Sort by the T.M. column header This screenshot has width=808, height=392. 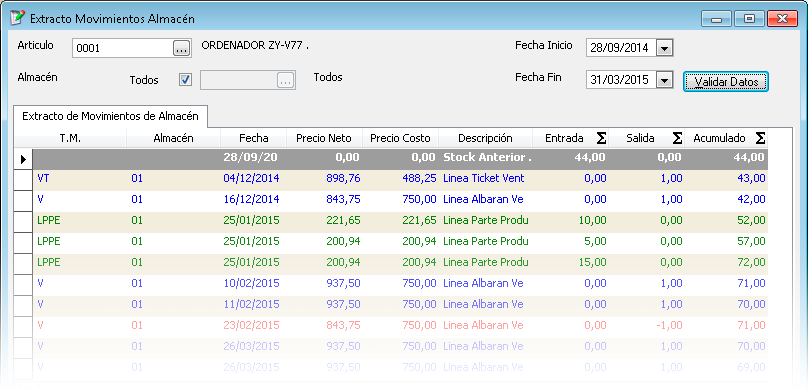pyautogui.click(x=71, y=138)
